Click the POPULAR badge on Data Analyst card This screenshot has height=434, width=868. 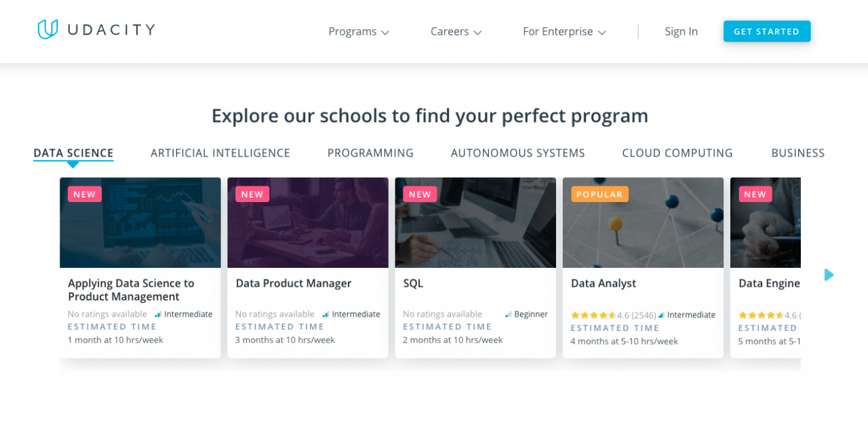click(599, 194)
